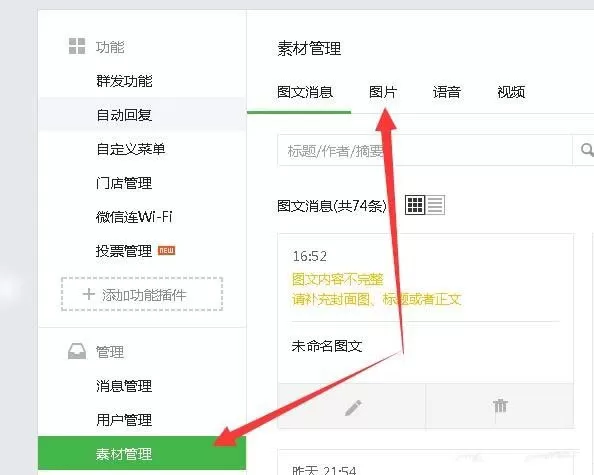The image size is (594, 475).
Task: Switch to list view
Action: click(x=435, y=205)
